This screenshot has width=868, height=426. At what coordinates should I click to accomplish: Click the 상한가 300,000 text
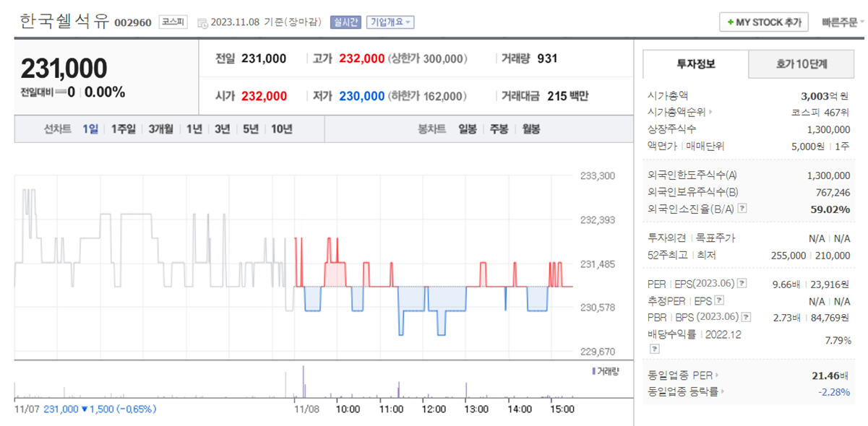tap(428, 58)
